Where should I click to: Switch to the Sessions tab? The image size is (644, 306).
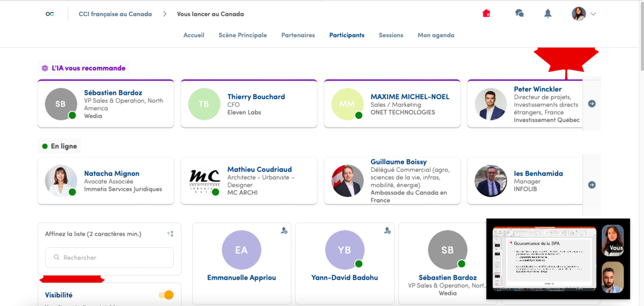pyautogui.click(x=391, y=35)
